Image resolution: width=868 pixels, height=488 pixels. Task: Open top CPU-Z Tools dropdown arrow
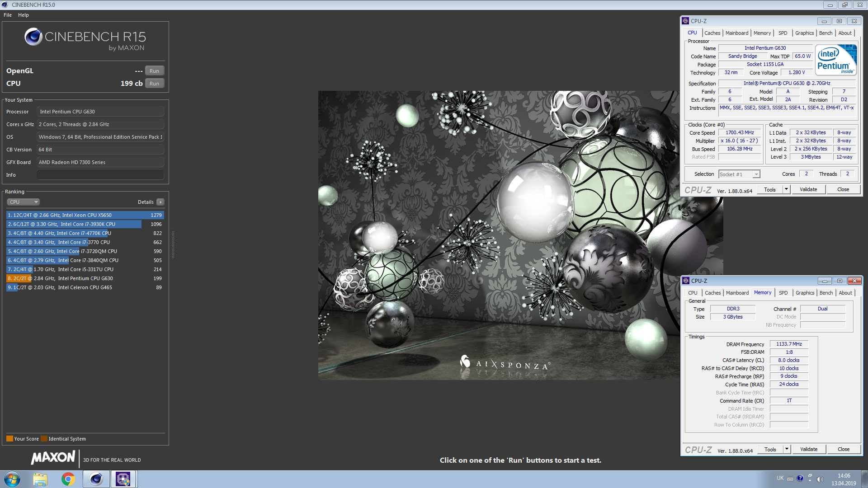click(786, 189)
